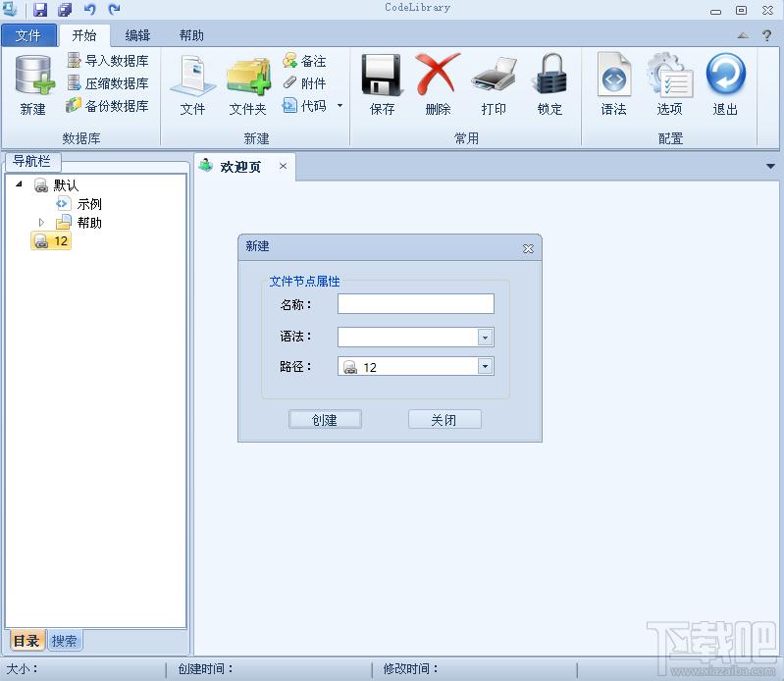The image size is (784, 681).
Task: Add an attachment (附件)
Action: [x=304, y=83]
